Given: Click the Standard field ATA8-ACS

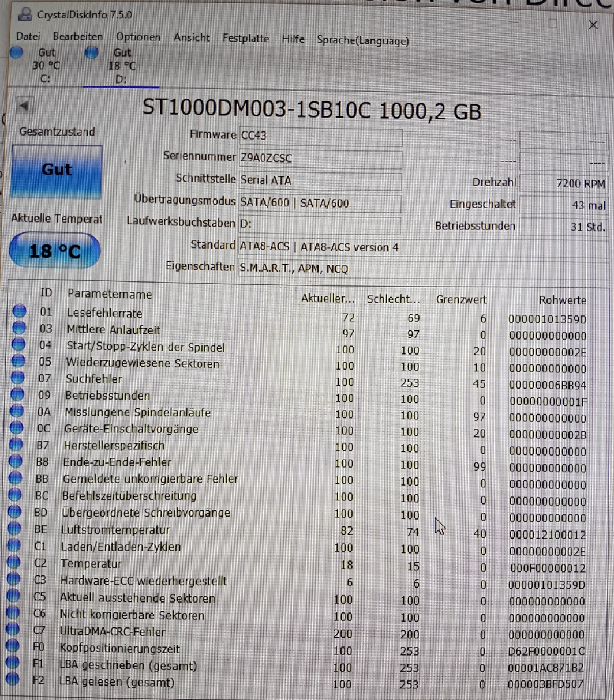Looking at the screenshot, I should coord(423,247).
